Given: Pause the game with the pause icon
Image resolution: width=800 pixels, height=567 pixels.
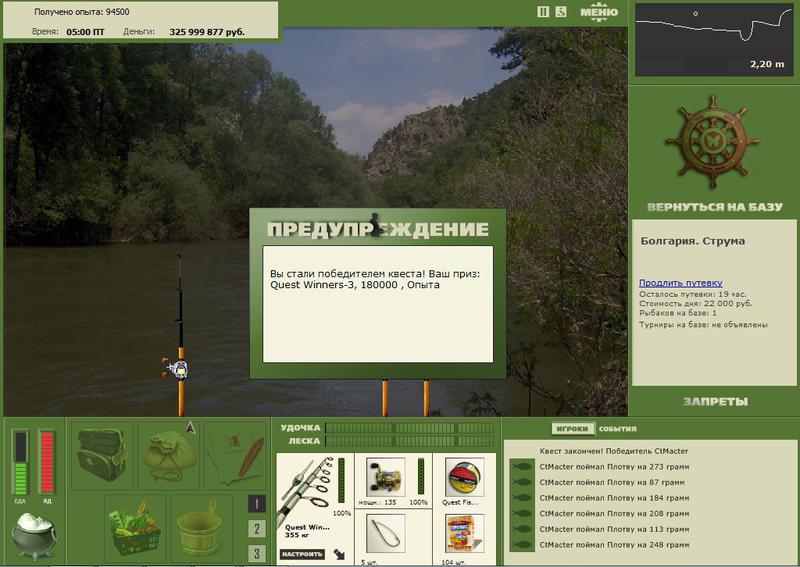Looking at the screenshot, I should [543, 12].
